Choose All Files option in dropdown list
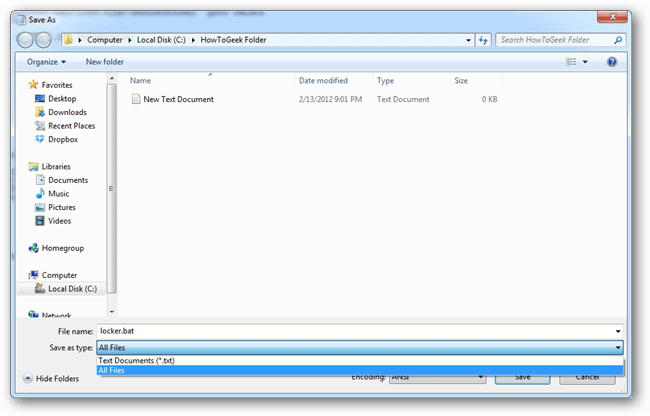650x416 pixels. click(112, 370)
